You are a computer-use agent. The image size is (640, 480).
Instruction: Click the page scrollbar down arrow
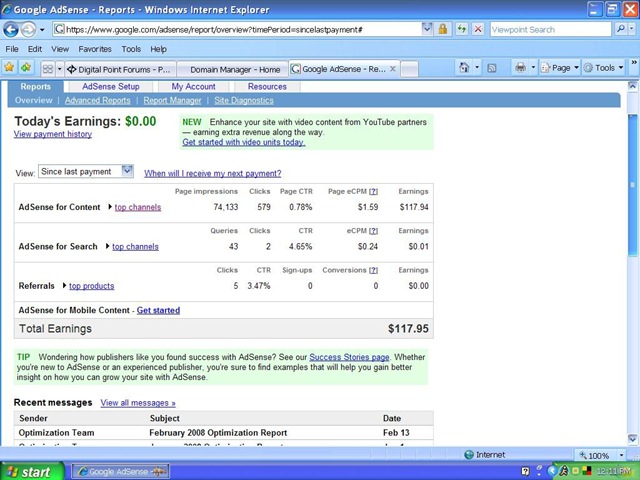pos(632,439)
